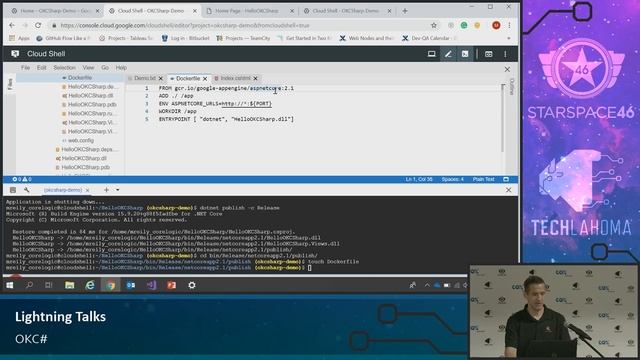This screenshot has height=360, width=640.
Task: Click Ln 1, Col 36 status entry
Action: 419,179
